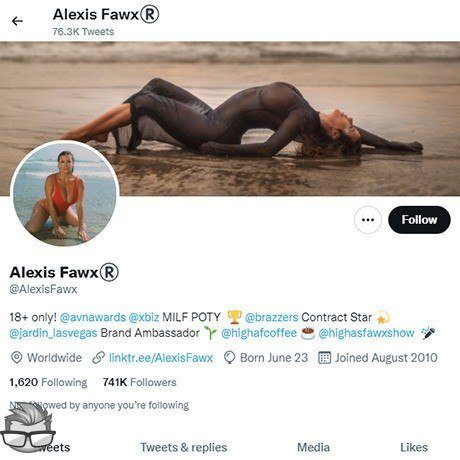Go back using the left arrow
The image size is (460, 460).
17,21
